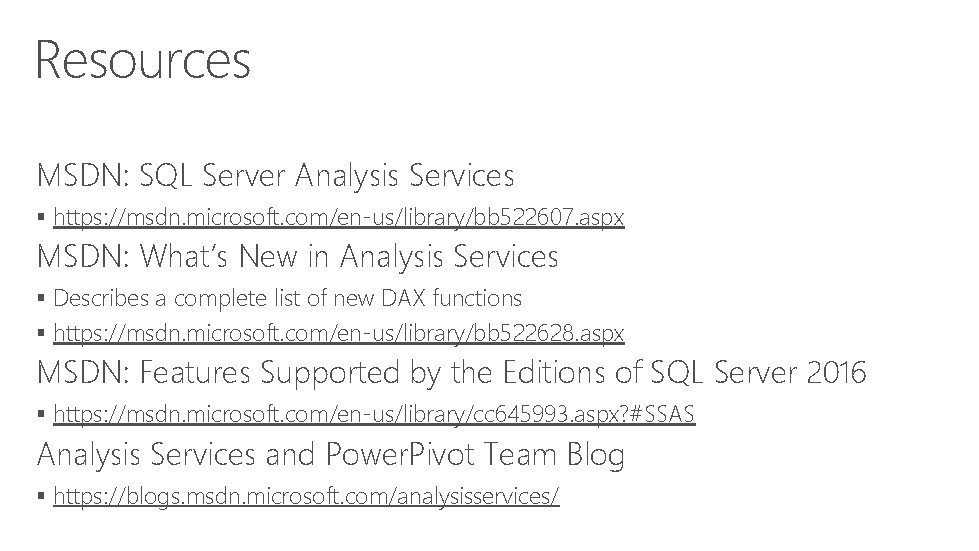Click the bullet before 'Describes a complete list'
The image size is (979, 551).
[x=41, y=298]
